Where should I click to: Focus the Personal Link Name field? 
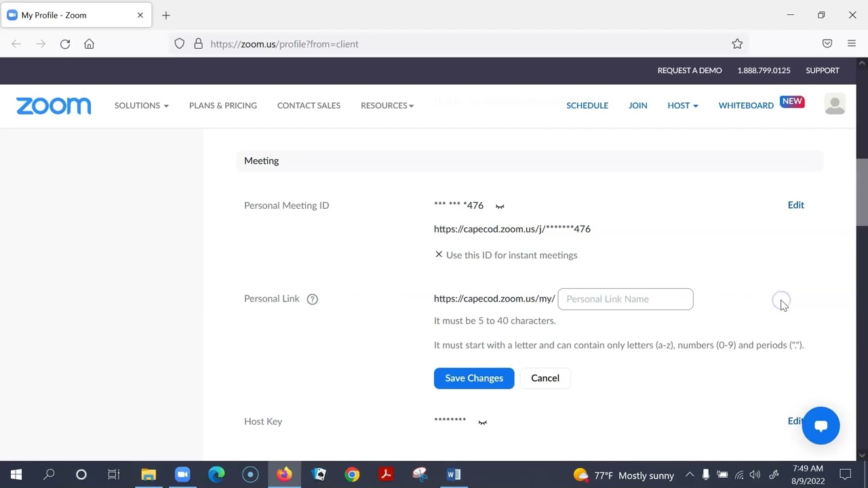(x=625, y=299)
